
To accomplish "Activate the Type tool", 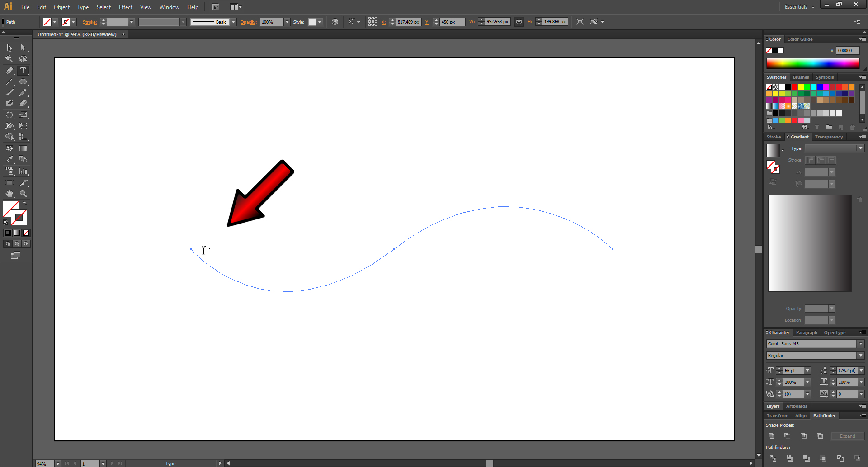I will click(23, 71).
